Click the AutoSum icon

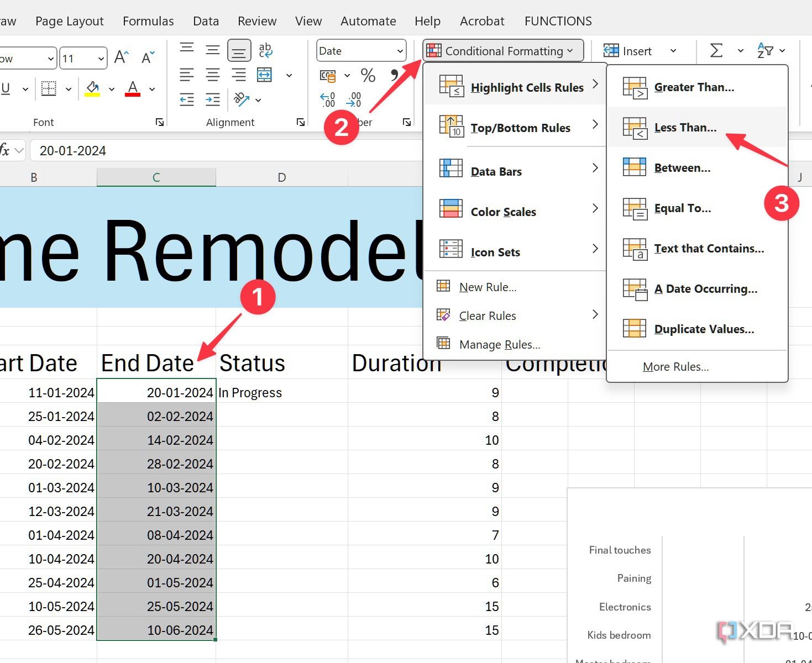pos(716,50)
